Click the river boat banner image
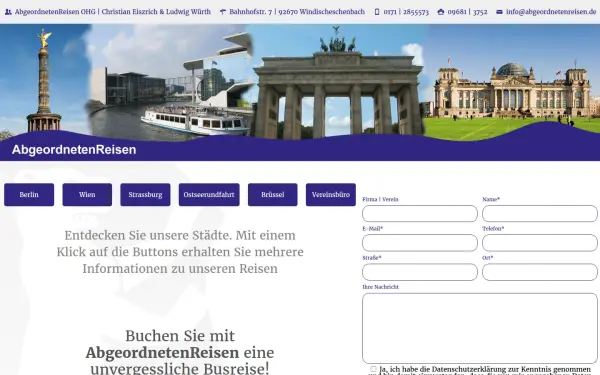Viewport: 600px width, 375px height. [x=195, y=120]
